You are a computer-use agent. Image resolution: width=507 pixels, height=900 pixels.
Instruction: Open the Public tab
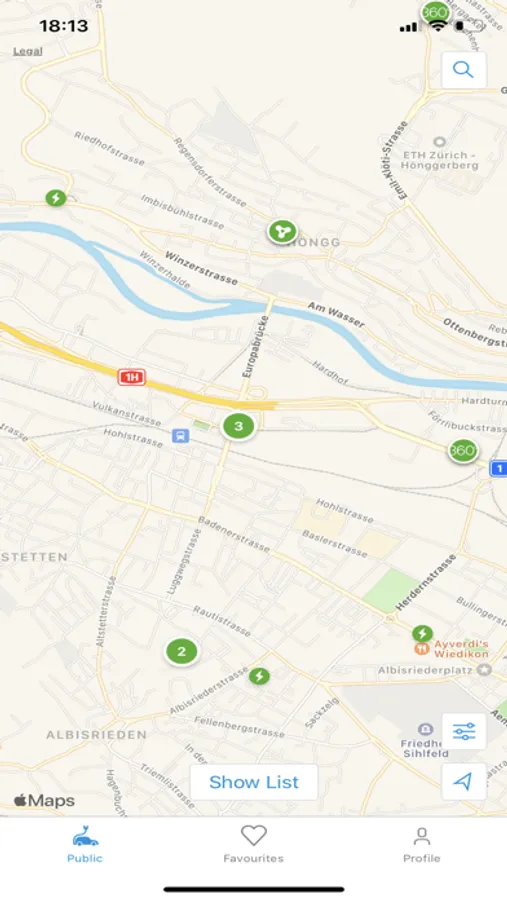(85, 844)
